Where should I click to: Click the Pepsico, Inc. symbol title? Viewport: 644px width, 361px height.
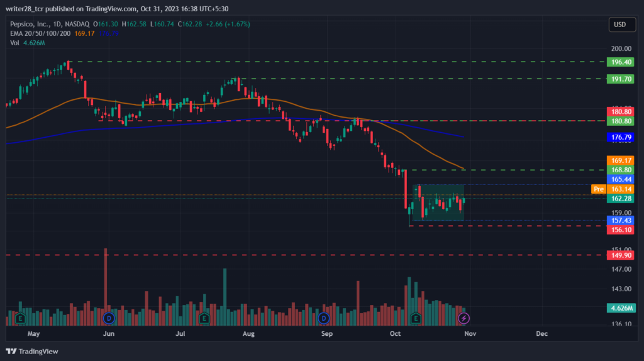tap(50, 25)
